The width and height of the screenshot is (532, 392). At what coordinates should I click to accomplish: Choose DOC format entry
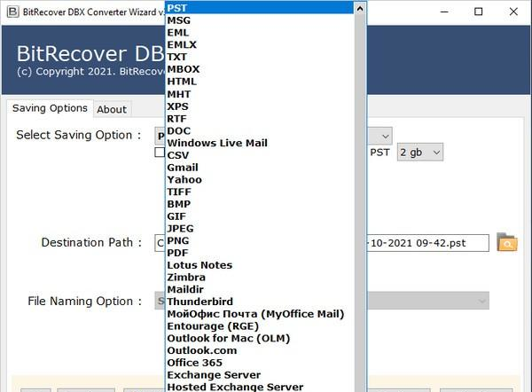[260, 130]
